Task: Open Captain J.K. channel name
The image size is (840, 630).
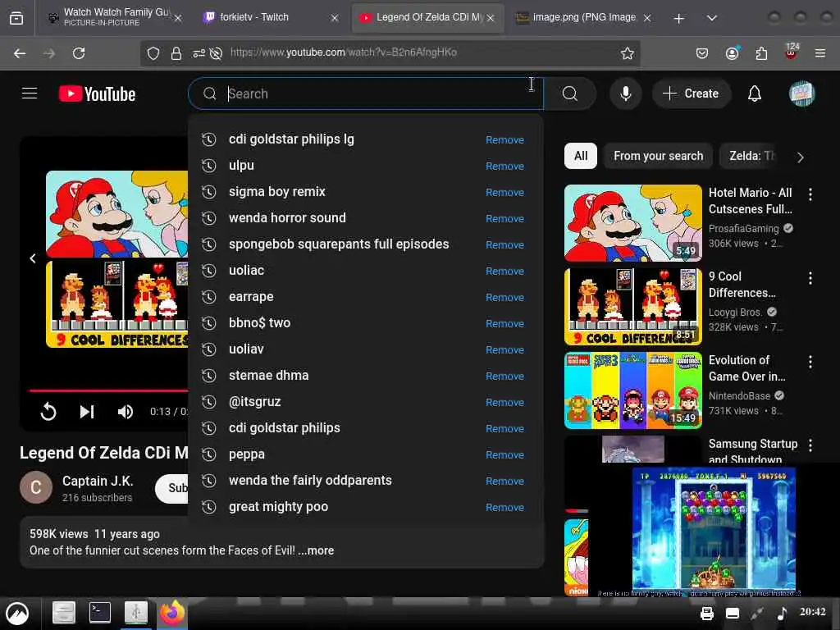Action: 98,481
